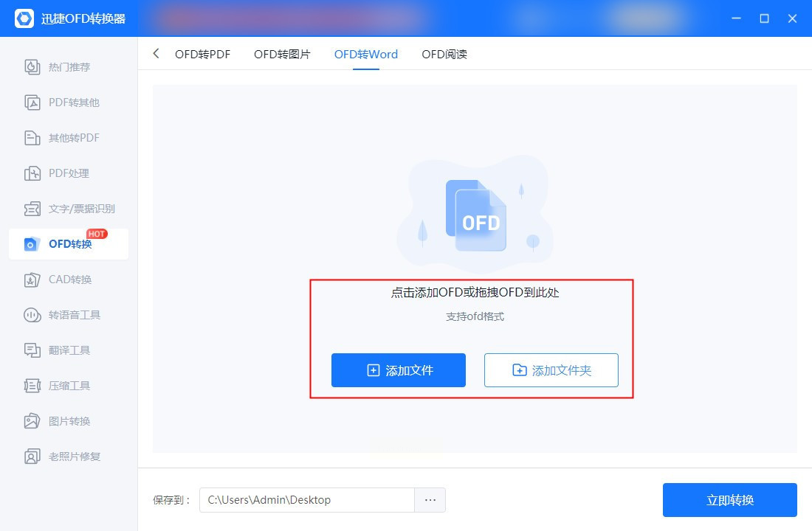Click the 支持ofd格式 hint text
This screenshot has width=812, height=531.
pos(475,316)
